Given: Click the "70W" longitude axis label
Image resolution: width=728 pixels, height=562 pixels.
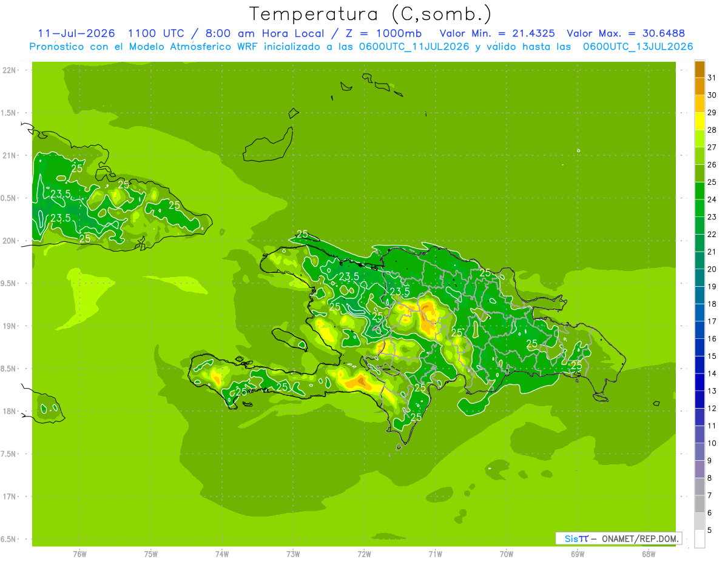Looking at the screenshot, I should pyautogui.click(x=507, y=554).
